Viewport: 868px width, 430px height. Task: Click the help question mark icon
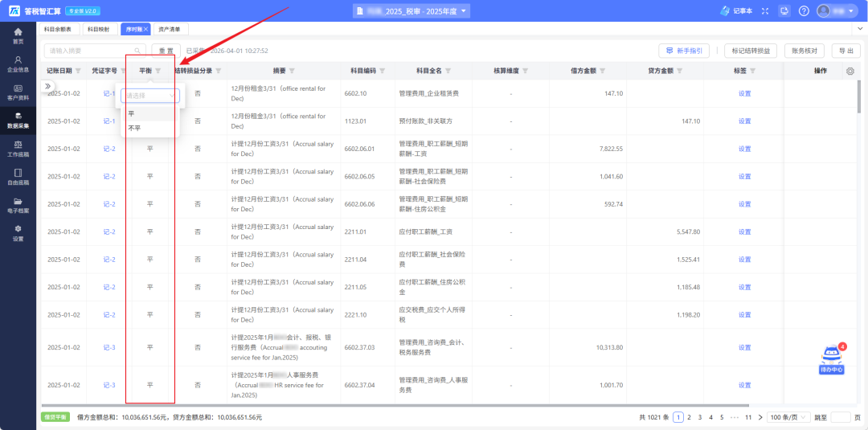click(x=803, y=10)
